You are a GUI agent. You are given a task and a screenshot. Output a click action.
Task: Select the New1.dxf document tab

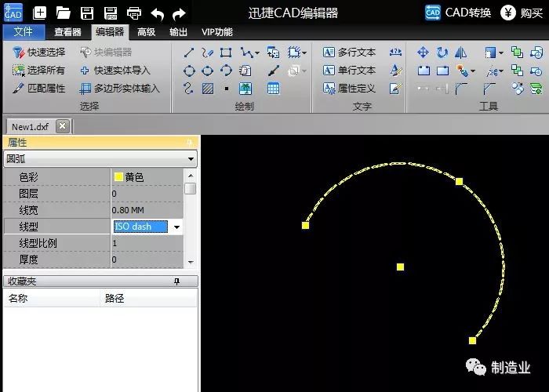(30, 127)
